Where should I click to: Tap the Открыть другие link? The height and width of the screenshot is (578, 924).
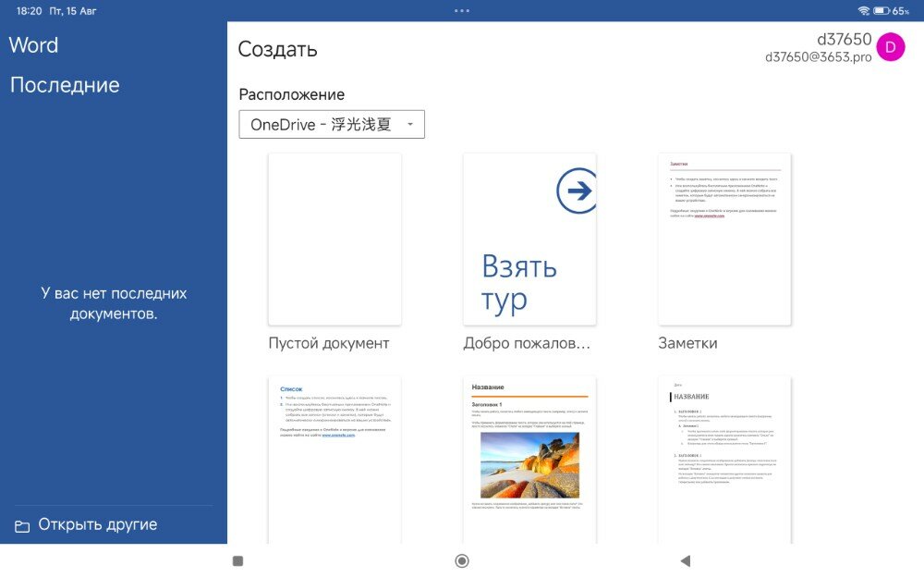tap(98, 524)
